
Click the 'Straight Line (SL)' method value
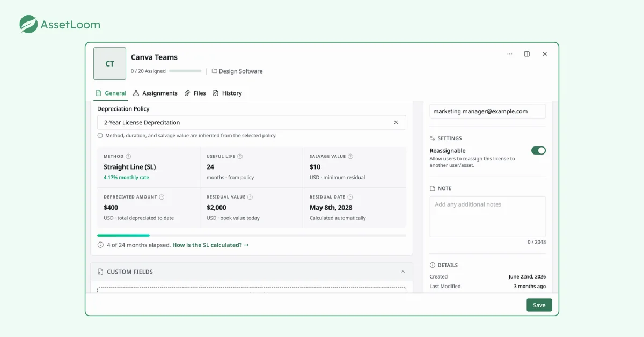click(x=129, y=167)
